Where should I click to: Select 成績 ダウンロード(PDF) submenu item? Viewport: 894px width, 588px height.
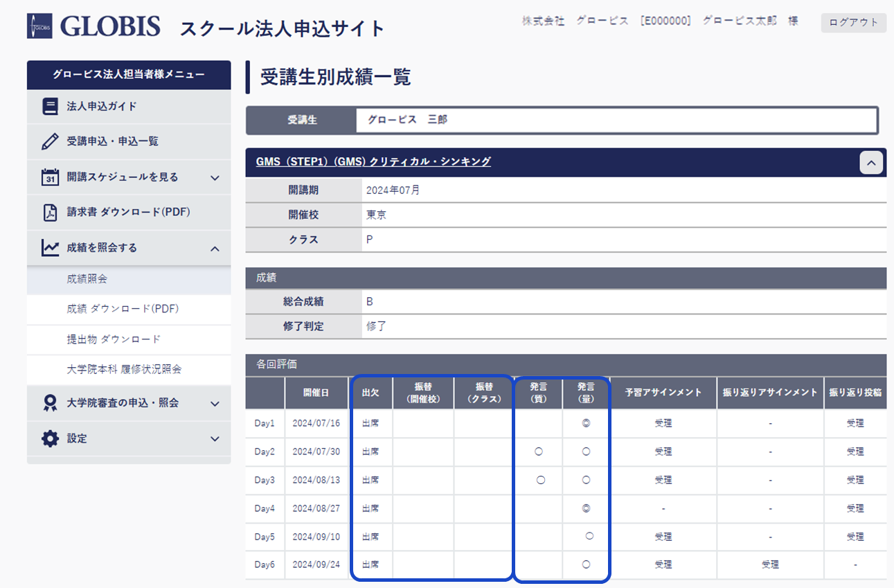tap(129, 309)
